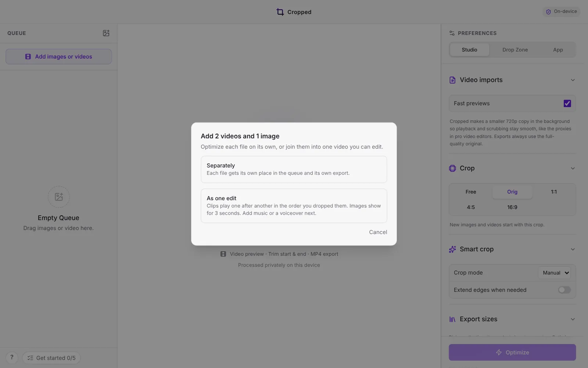The height and width of the screenshot is (368, 588).
Task: Click the Export sizes icon
Action: [x=452, y=319]
